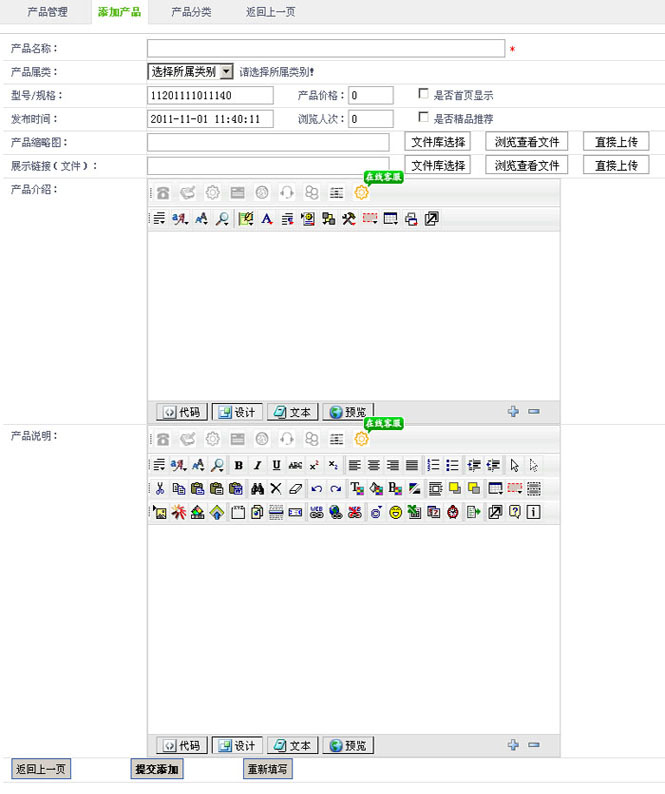Click the Underline icon in 产品说明 toolbar
The height and width of the screenshot is (794, 665).
tap(276, 465)
